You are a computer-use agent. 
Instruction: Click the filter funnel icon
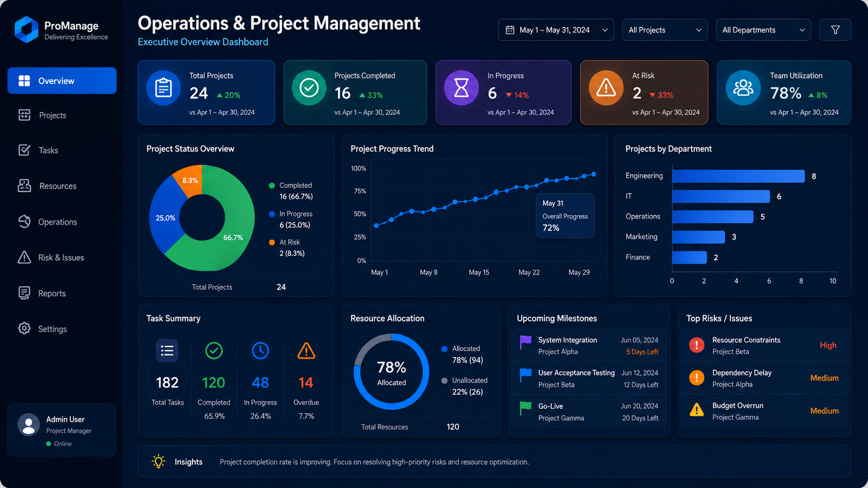click(835, 30)
